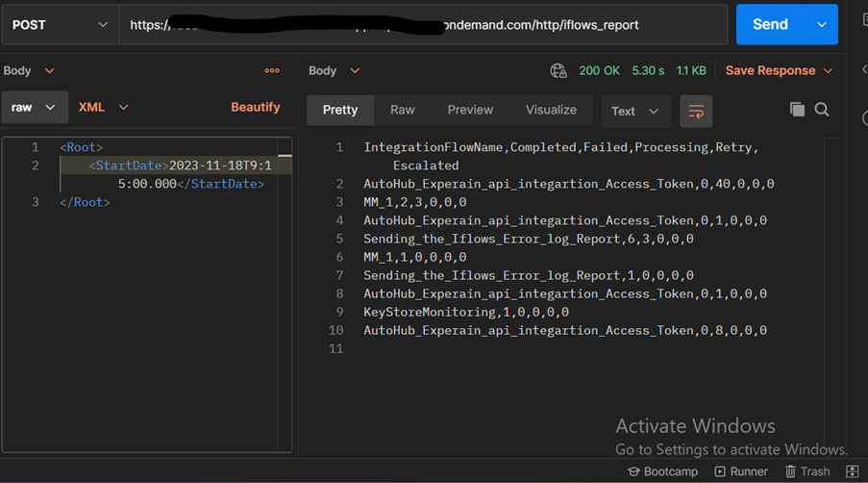Click the layout grid icon in footer
The width and height of the screenshot is (868, 483).
click(x=853, y=471)
